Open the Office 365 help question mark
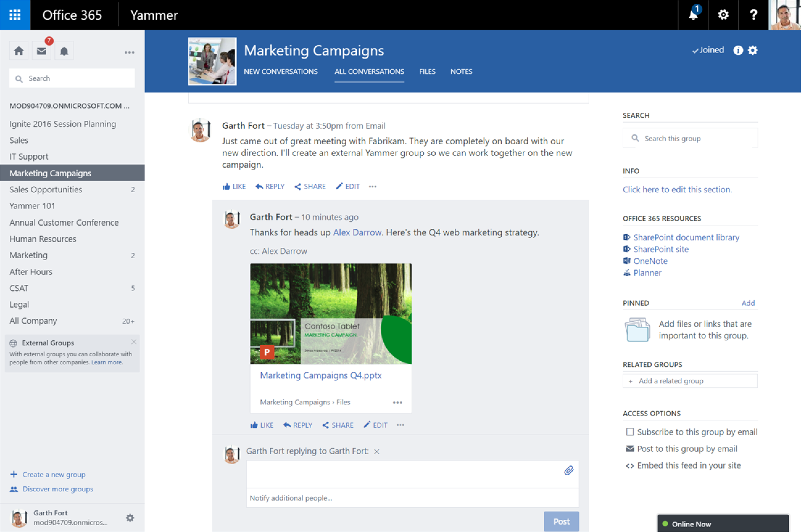Image resolution: width=801 pixels, height=532 pixels. coord(753,15)
